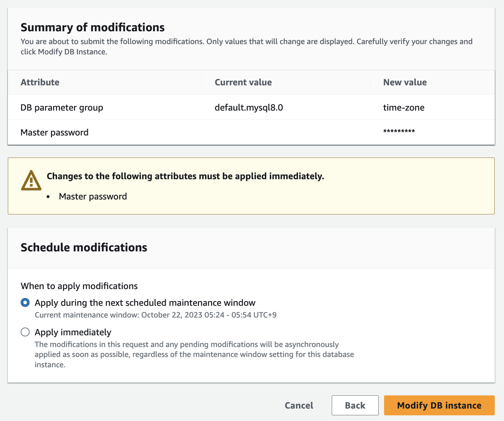Click the masked master password asterisks
The height and width of the screenshot is (421, 504).
point(399,132)
